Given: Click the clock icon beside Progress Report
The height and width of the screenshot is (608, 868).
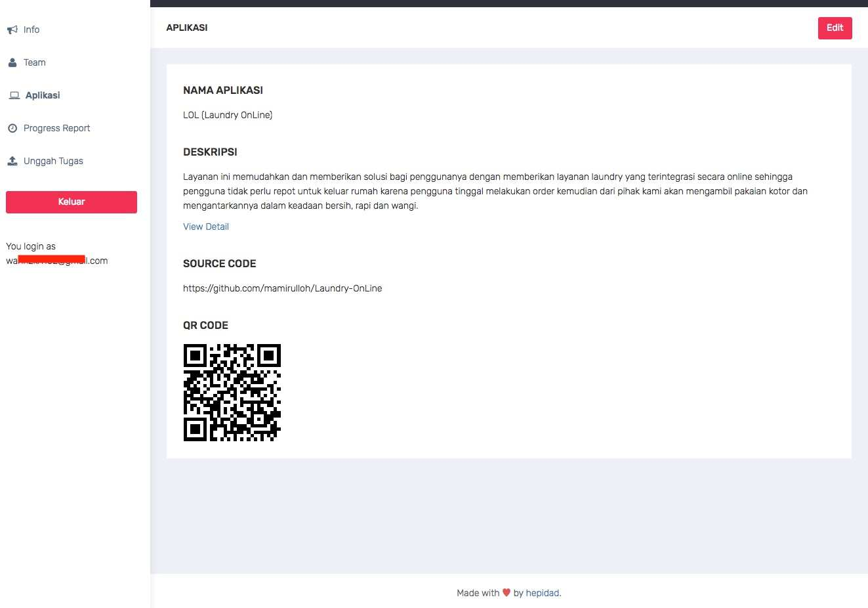Looking at the screenshot, I should pyautogui.click(x=12, y=128).
